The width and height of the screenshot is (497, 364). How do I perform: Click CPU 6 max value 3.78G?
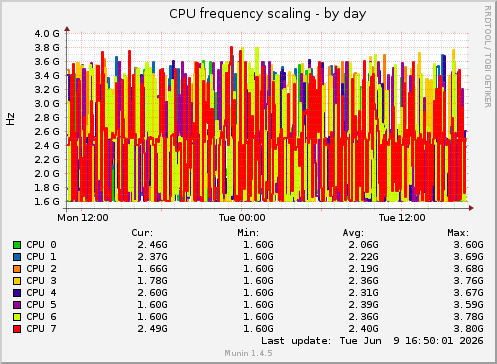coord(468,317)
